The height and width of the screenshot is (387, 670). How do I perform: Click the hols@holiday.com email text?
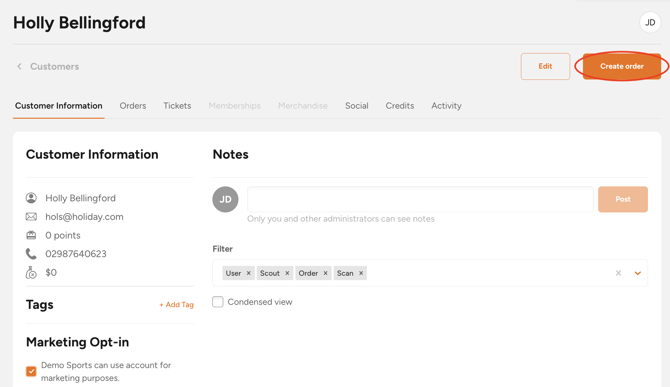84,217
